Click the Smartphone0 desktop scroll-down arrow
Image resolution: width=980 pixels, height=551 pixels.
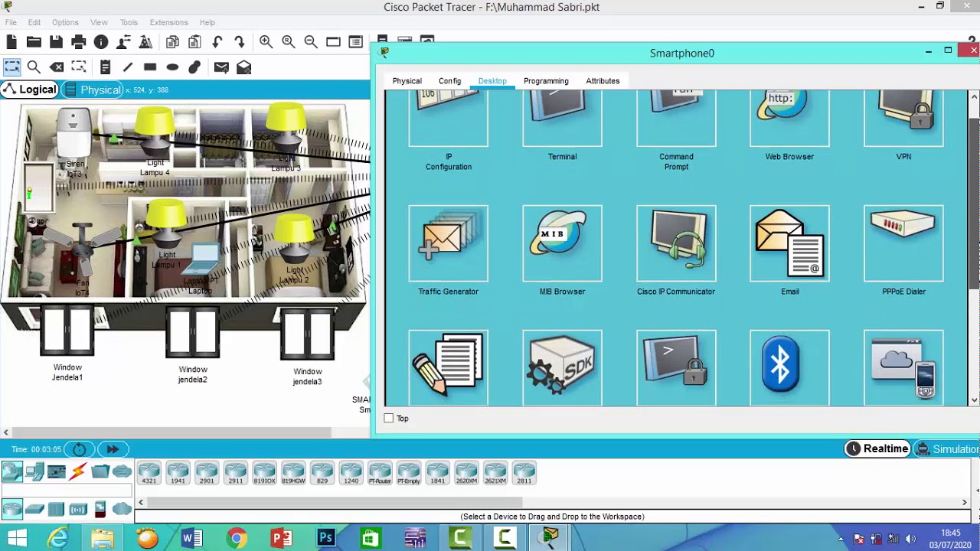974,399
